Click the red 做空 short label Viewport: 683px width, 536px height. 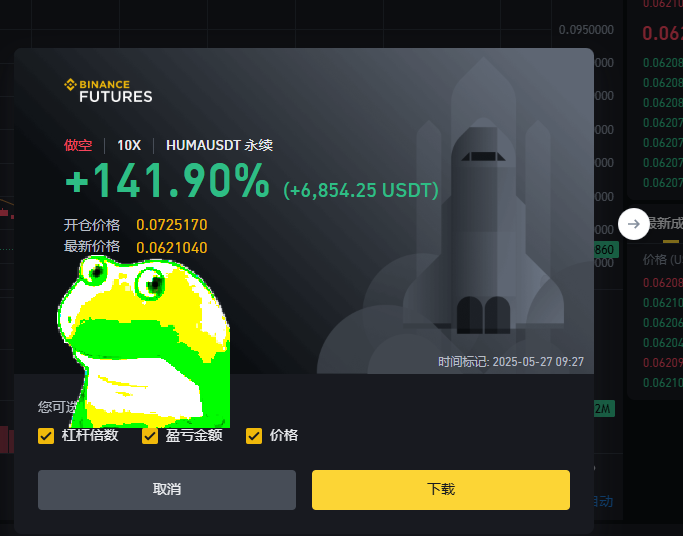click(78, 145)
